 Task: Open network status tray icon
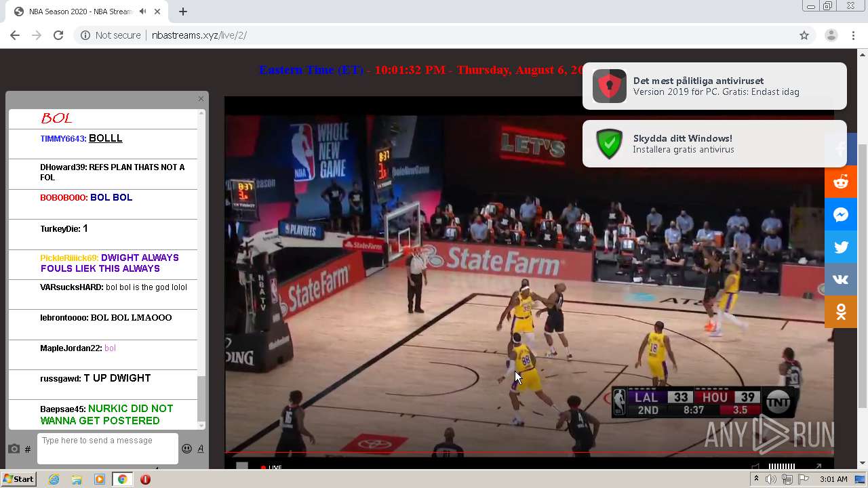787,479
